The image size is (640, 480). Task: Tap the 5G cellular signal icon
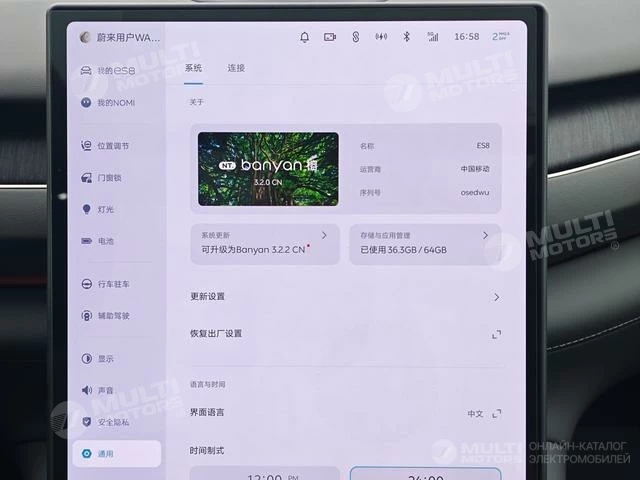click(432, 37)
